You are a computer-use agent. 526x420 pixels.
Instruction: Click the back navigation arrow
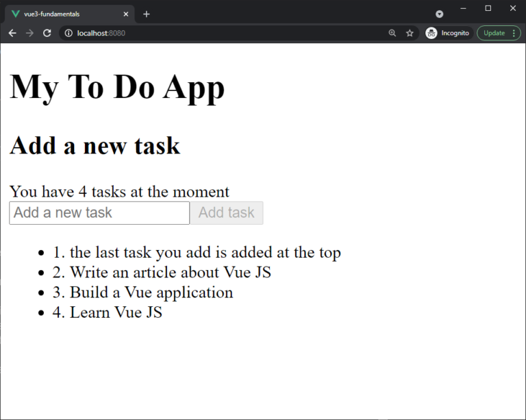[x=12, y=33]
